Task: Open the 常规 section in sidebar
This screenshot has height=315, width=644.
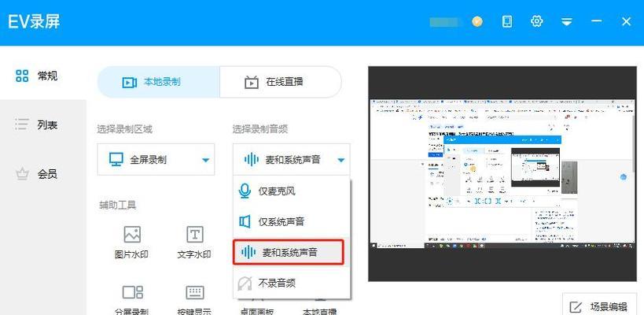Action: [x=43, y=76]
